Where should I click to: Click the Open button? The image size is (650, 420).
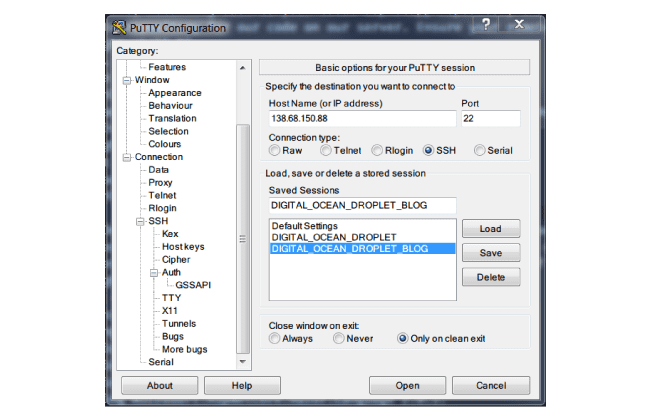(x=407, y=386)
